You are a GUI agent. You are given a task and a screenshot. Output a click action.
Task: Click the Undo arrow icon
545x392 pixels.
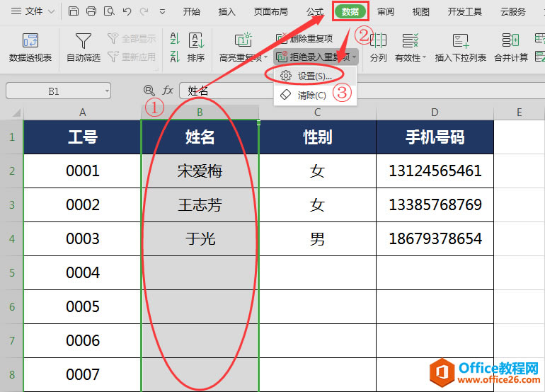pos(127,11)
